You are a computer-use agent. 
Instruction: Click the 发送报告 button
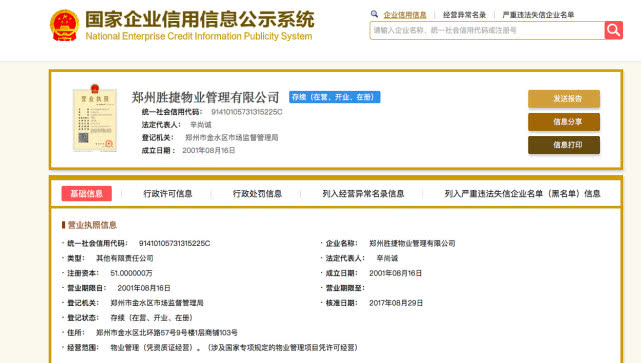coord(564,99)
